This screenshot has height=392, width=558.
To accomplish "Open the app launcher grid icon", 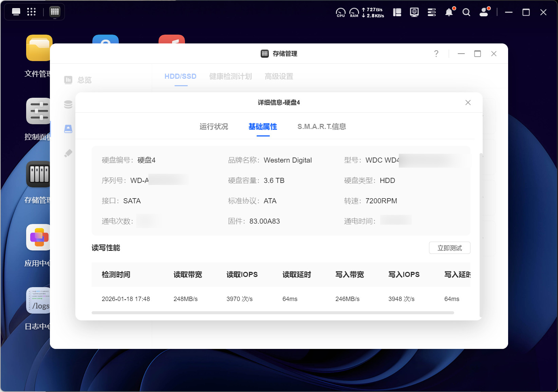I will (x=31, y=12).
